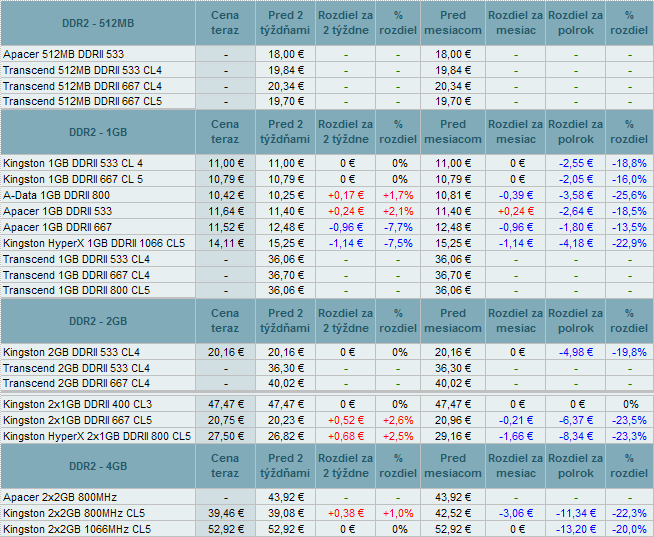Click the 39,46 € current price cell
The image size is (654, 537).
226,513
